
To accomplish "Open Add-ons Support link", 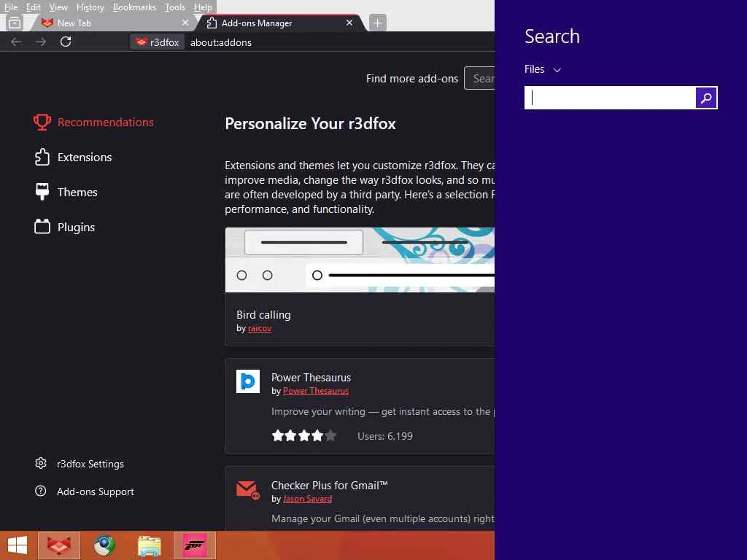I will [x=85, y=491].
